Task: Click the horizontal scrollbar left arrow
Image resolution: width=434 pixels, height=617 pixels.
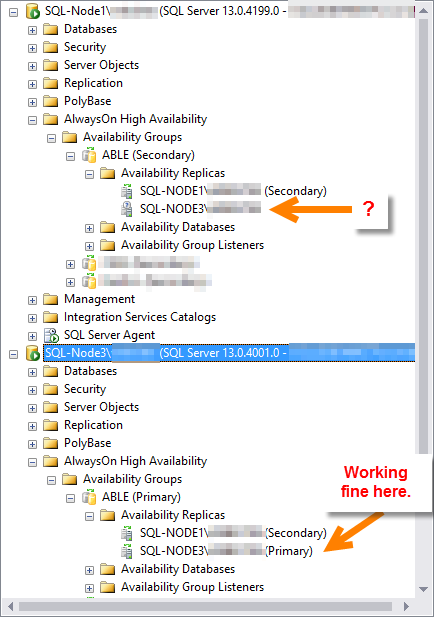Action: coord(10,606)
